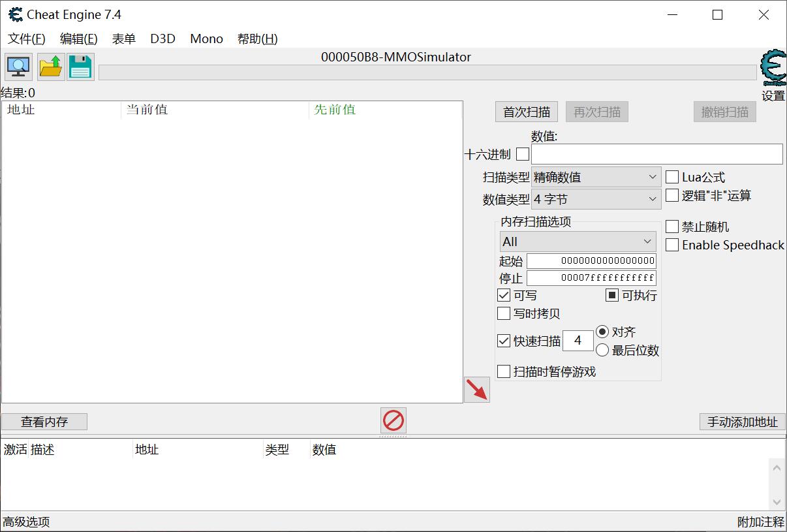Click the 数值 column header in address table
The width and height of the screenshot is (787, 532).
pos(324,450)
